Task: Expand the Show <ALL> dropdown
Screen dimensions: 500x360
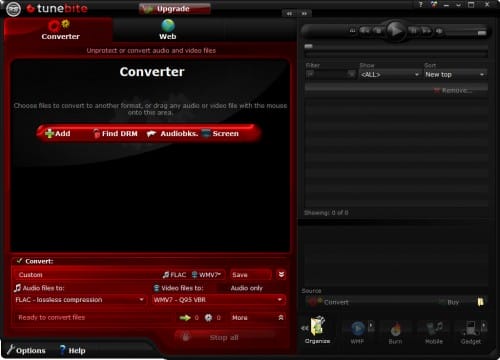Action: (390, 74)
